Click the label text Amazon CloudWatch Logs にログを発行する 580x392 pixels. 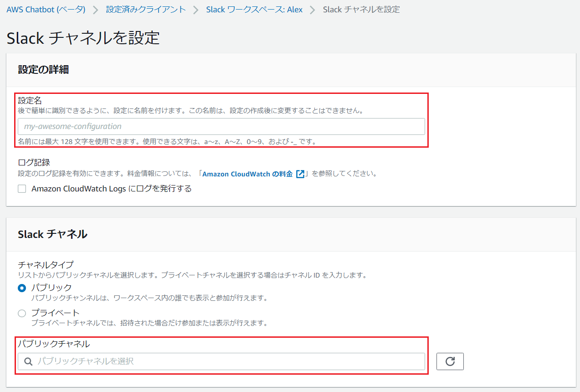pyautogui.click(x=112, y=189)
